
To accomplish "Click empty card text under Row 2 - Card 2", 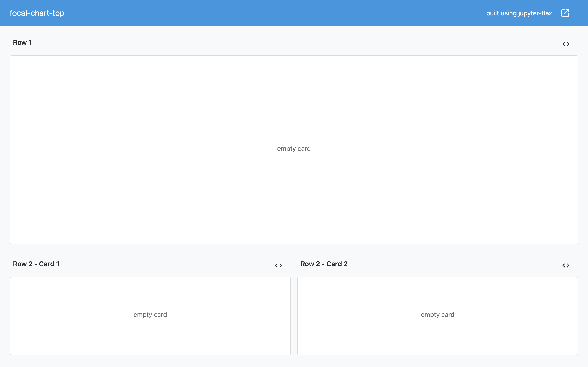I will [437, 315].
